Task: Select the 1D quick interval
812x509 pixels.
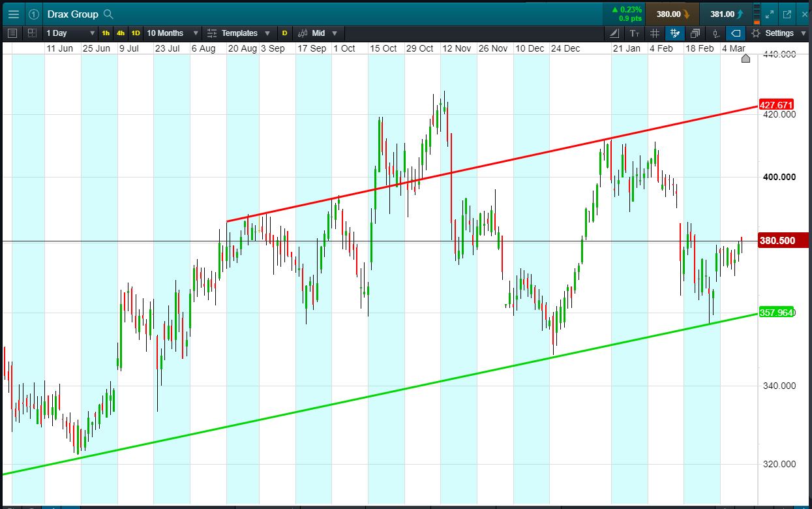Action: point(136,33)
